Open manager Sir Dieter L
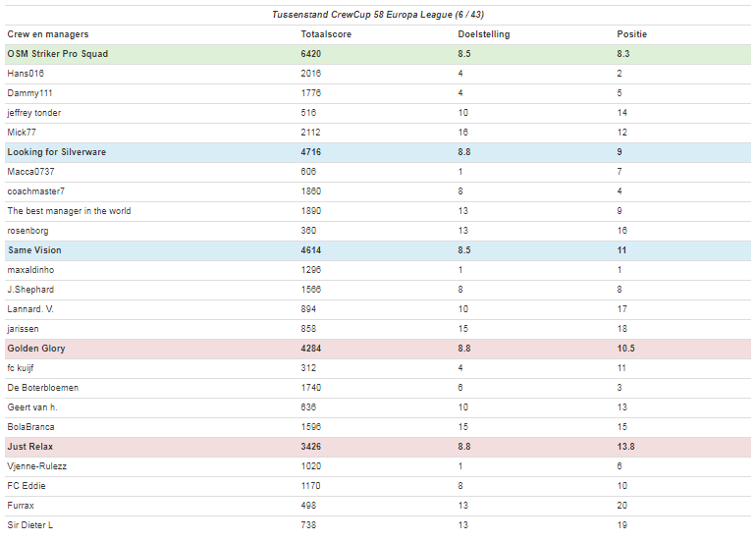This screenshot has width=756, height=541. (x=30, y=525)
